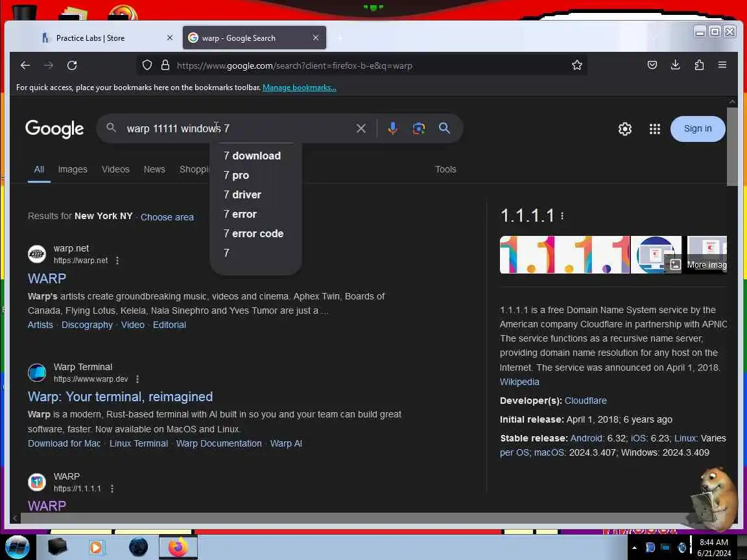Open the extensions puzzle icon
747x560 pixels.
point(699,65)
